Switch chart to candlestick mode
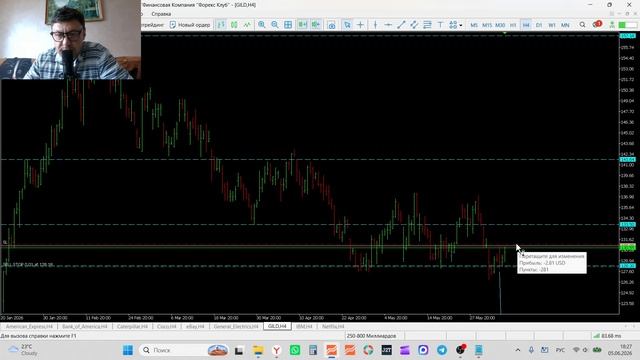The width and height of the screenshot is (640, 360). point(234,25)
